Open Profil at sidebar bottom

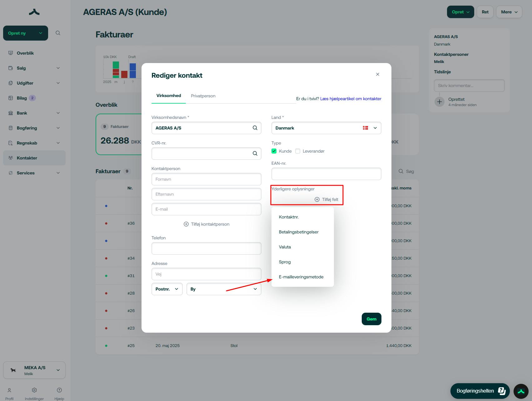(9, 394)
